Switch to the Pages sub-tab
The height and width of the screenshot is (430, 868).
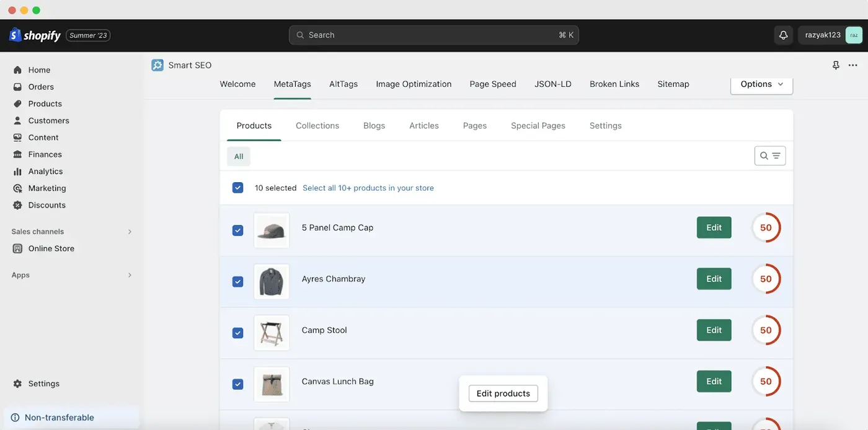tap(475, 126)
